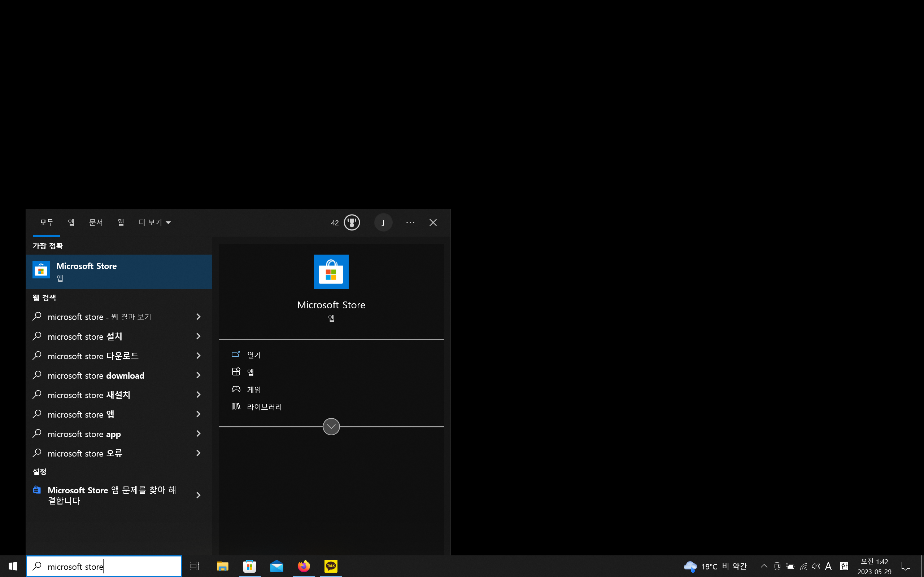Launch Firefox from the taskbar
This screenshot has height=577, width=924.
click(x=304, y=566)
